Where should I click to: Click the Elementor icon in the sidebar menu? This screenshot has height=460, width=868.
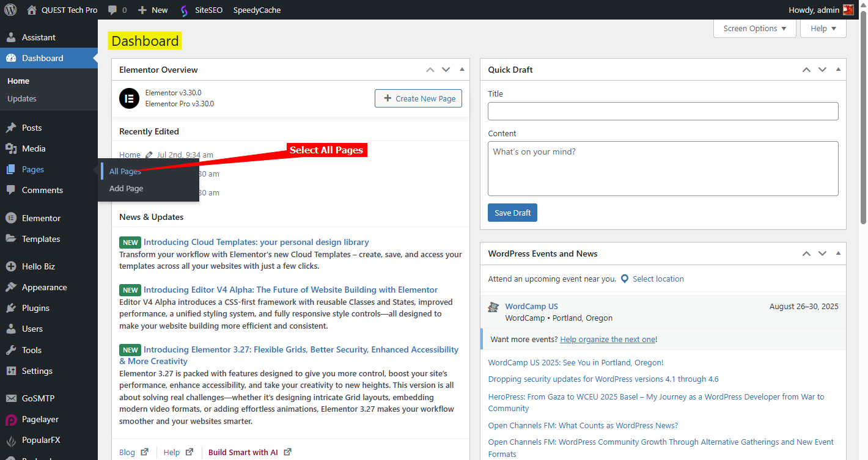(10, 218)
